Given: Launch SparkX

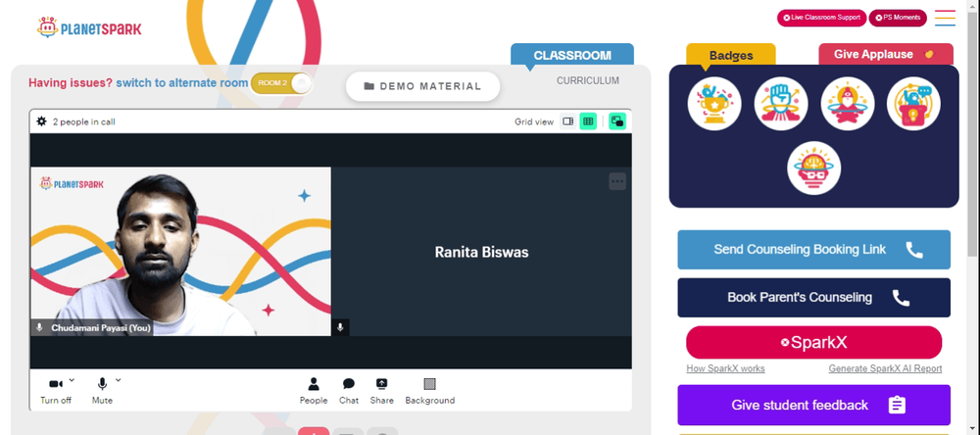Looking at the screenshot, I should point(813,343).
